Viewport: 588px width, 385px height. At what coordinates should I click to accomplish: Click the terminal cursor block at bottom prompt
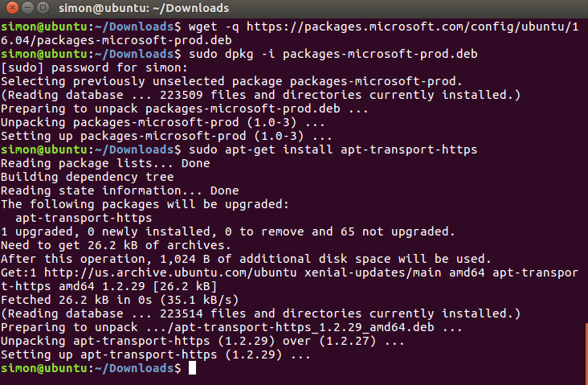(x=191, y=368)
